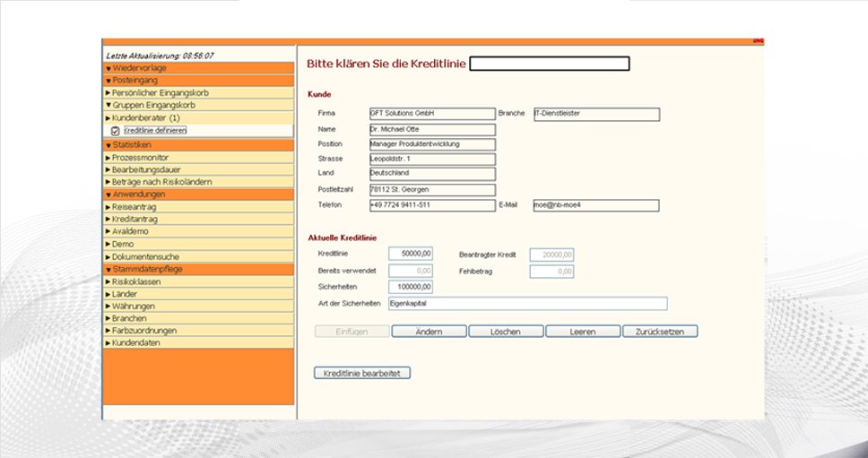The width and height of the screenshot is (868, 458).
Task: Click the Kreditlinie amount field
Action: coord(411,254)
